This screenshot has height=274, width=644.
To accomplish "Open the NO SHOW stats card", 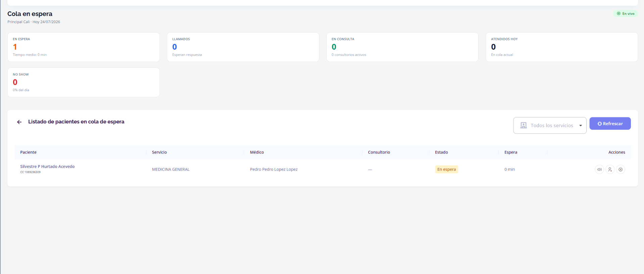I will click(x=84, y=83).
